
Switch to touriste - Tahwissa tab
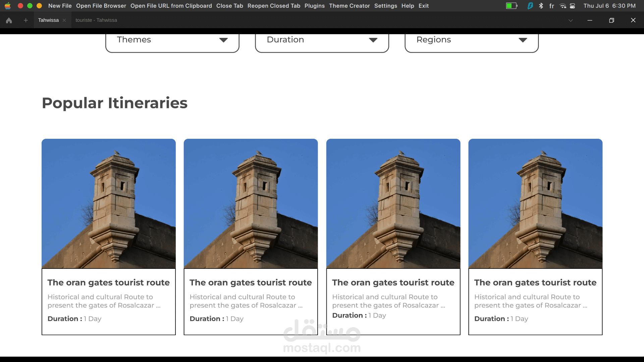coord(96,20)
